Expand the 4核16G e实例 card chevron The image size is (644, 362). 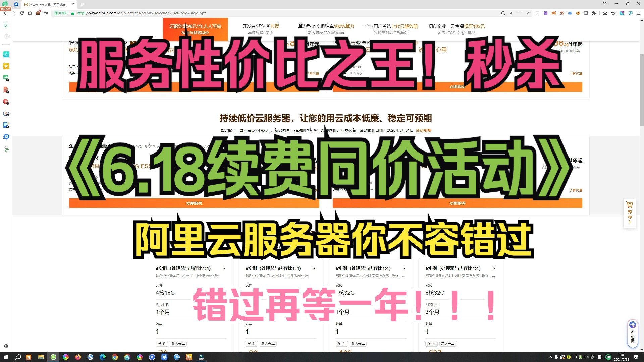tap(224, 268)
